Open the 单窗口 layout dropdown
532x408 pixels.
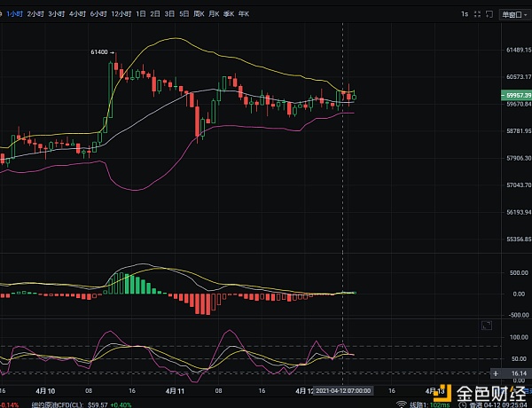tap(514, 14)
